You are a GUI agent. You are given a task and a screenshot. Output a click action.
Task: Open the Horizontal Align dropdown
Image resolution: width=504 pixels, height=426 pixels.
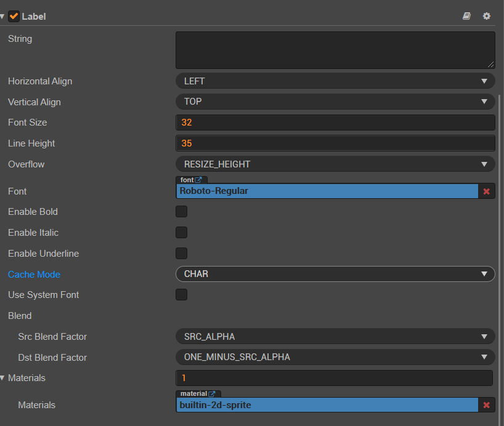pyautogui.click(x=335, y=81)
